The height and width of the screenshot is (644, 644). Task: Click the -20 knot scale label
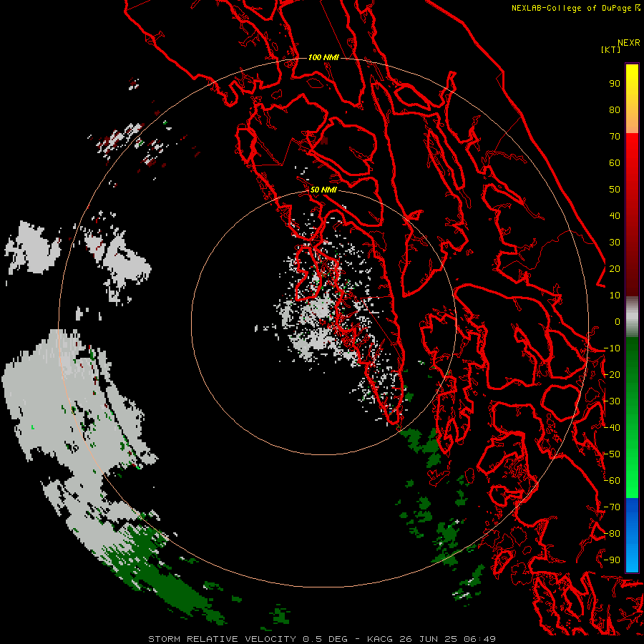click(612, 374)
